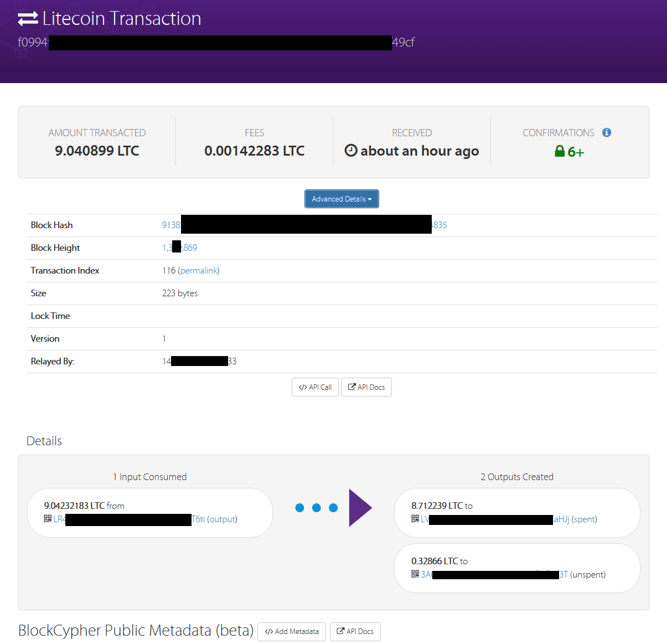Click the clock icon next to received time

tap(351, 150)
